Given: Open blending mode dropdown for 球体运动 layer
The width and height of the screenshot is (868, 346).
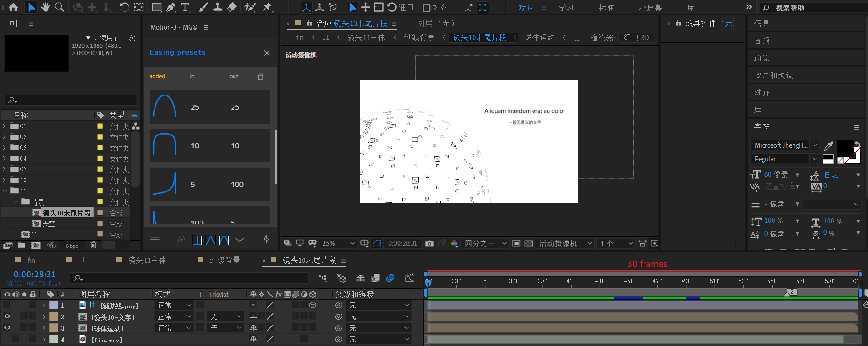Looking at the screenshot, I should [175, 328].
